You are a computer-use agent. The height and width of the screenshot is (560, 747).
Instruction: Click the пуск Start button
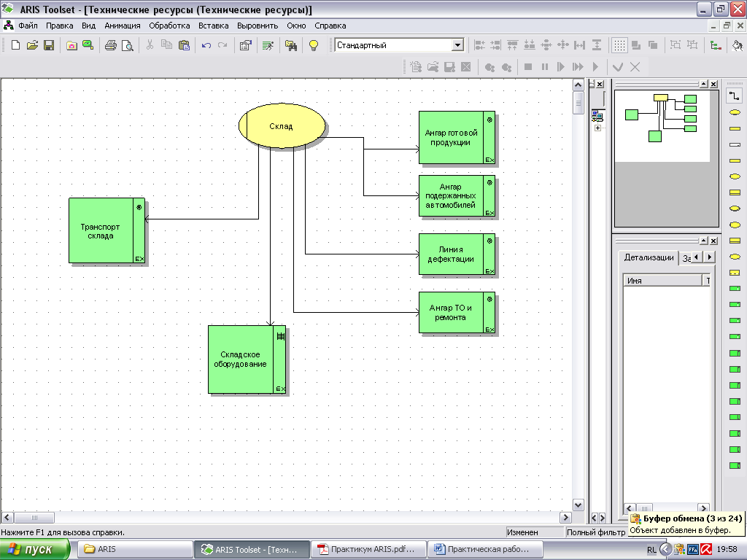point(35,550)
